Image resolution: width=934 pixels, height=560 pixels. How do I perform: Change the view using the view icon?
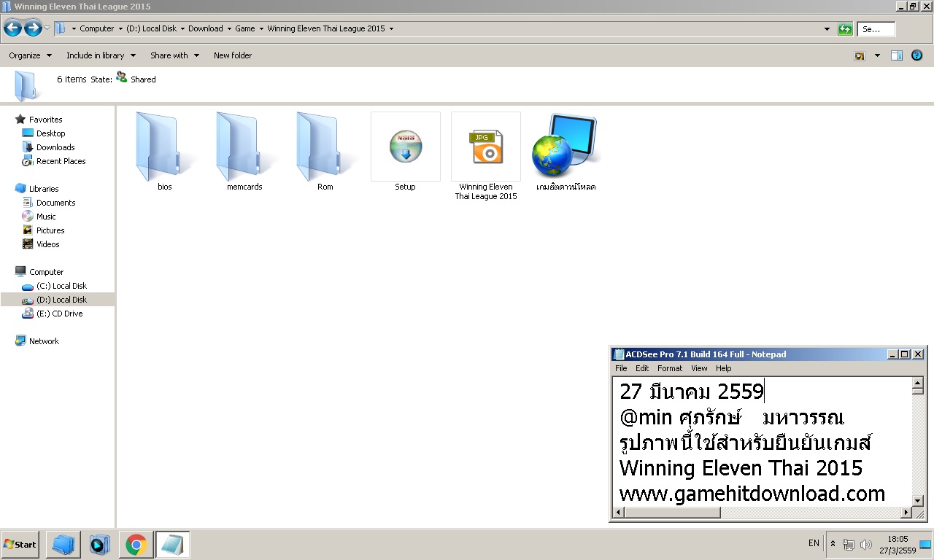coord(860,55)
